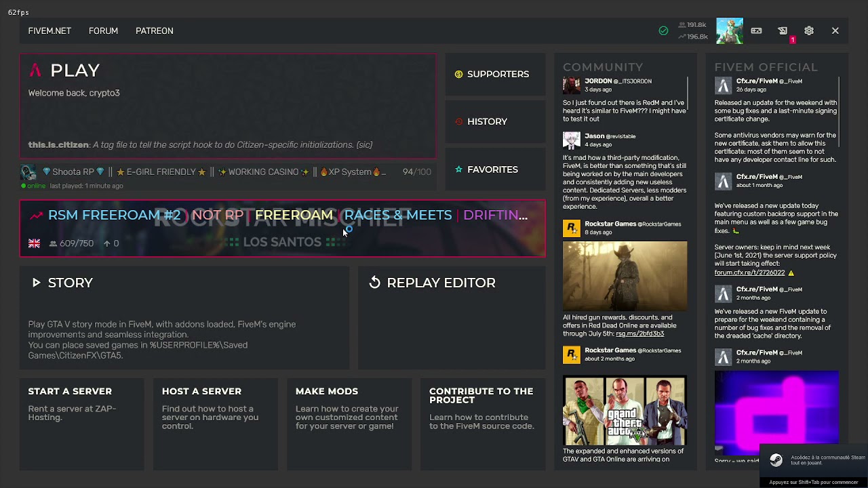Image resolution: width=868 pixels, height=488 pixels.
Task: Open START A SERVER card
Action: [x=82, y=424]
